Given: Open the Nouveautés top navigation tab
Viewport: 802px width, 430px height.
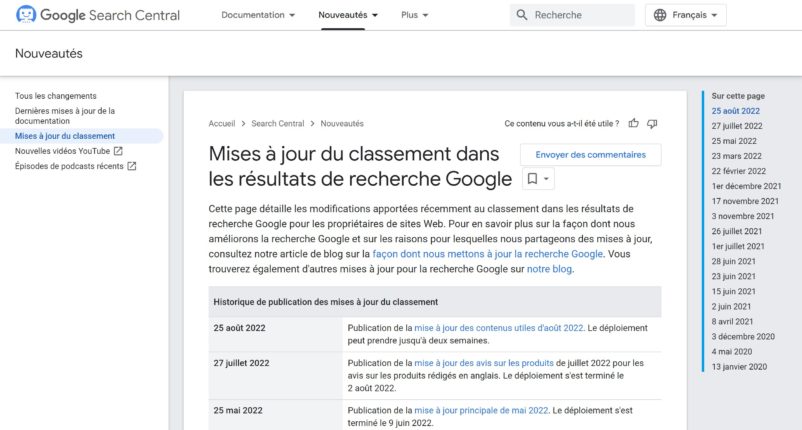Looking at the screenshot, I should (349, 15).
